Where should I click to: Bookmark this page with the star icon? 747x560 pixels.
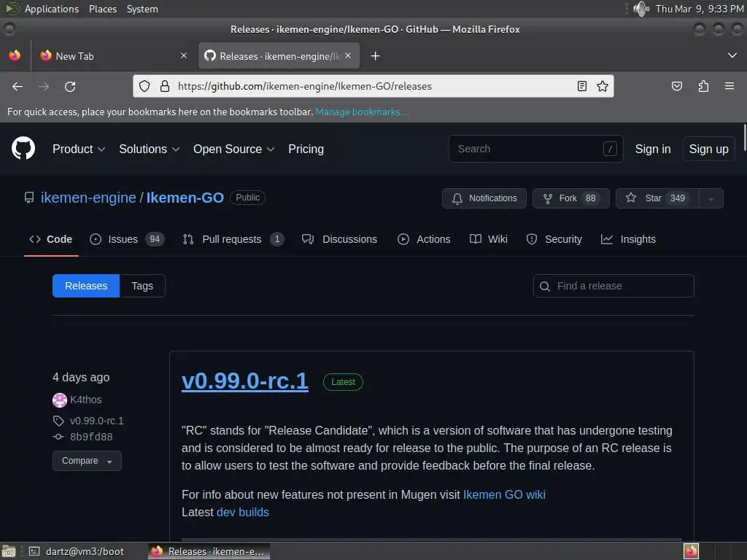(602, 86)
